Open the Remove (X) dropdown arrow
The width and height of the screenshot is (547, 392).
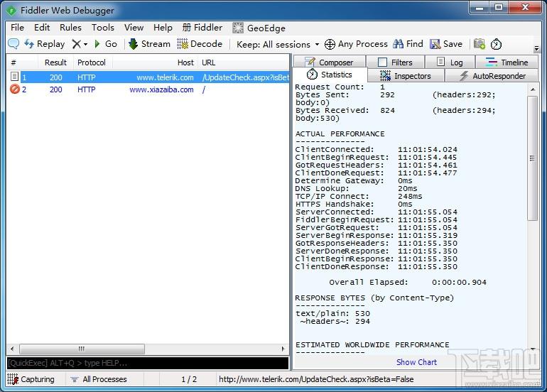click(85, 44)
